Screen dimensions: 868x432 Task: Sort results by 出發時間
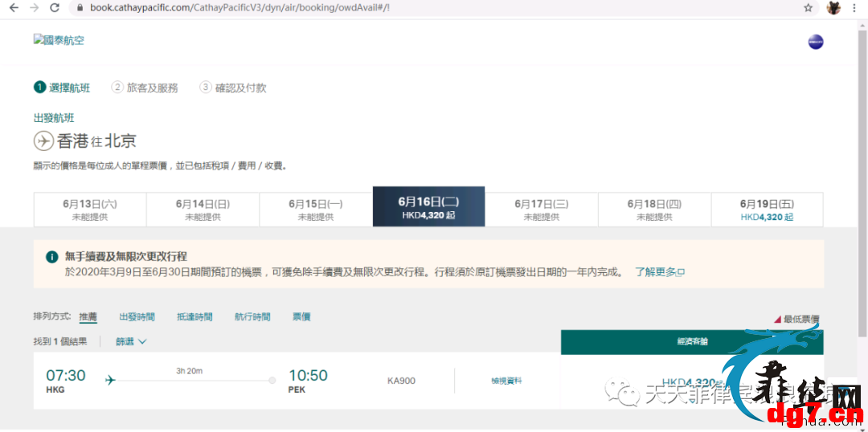(137, 317)
